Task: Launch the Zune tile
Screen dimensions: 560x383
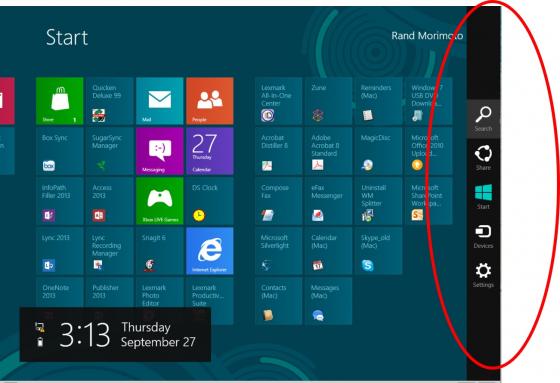Action: [x=329, y=101]
